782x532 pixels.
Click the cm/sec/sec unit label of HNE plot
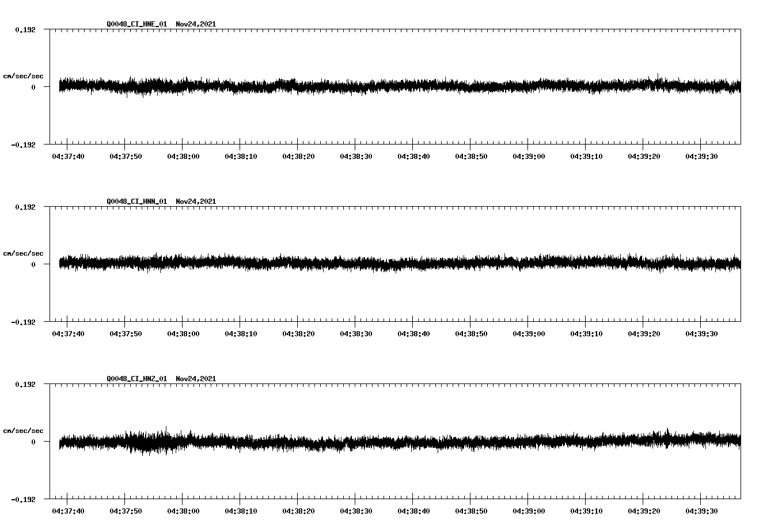[23, 76]
